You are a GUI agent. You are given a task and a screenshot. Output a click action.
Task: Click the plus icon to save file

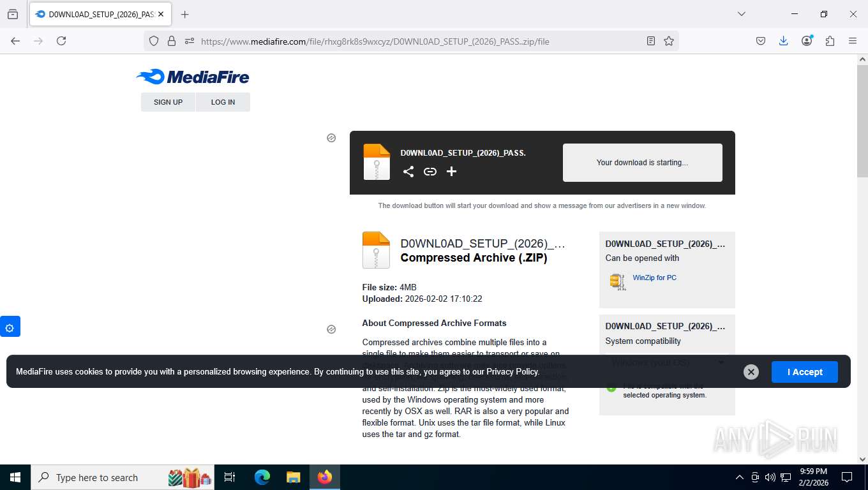point(451,172)
